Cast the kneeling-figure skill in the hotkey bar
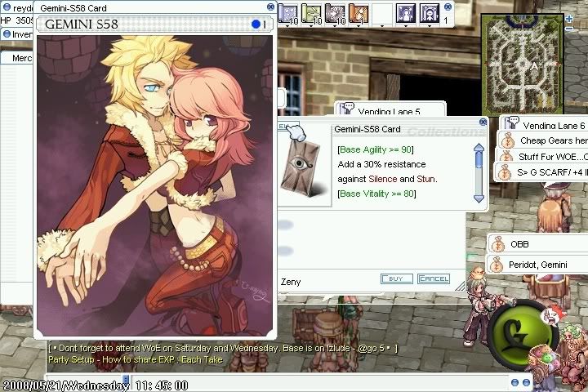 406,14
